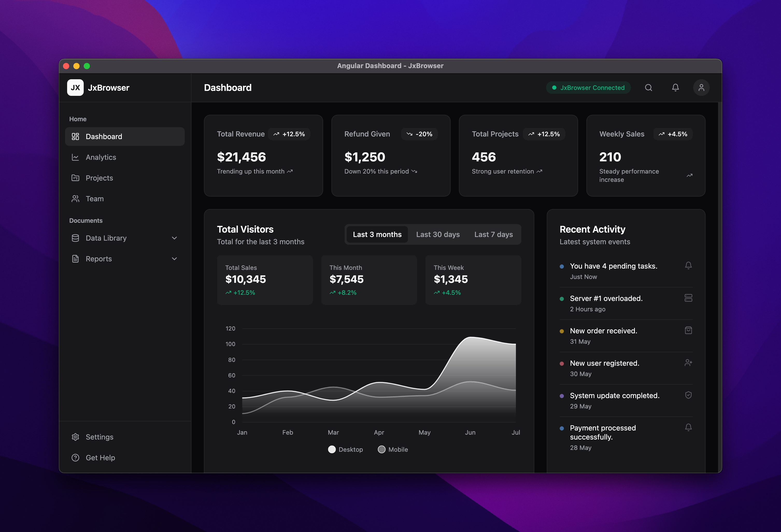Click shopping bag icon beside New order received
The width and height of the screenshot is (781, 532).
point(688,330)
